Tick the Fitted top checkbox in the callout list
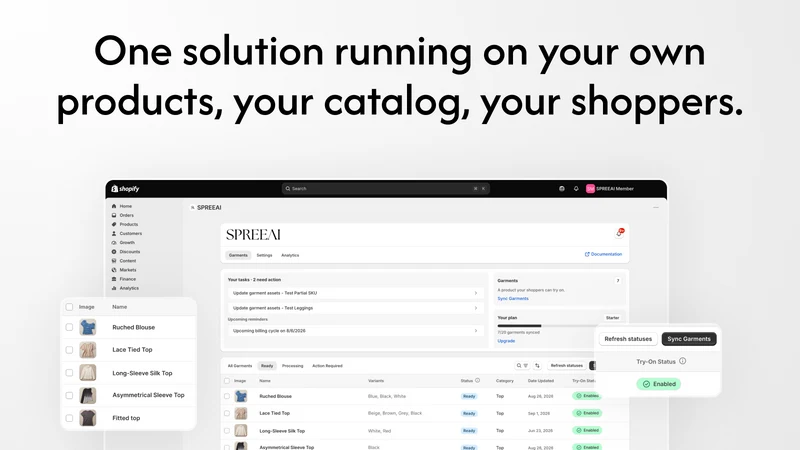800x450 pixels. [x=69, y=418]
